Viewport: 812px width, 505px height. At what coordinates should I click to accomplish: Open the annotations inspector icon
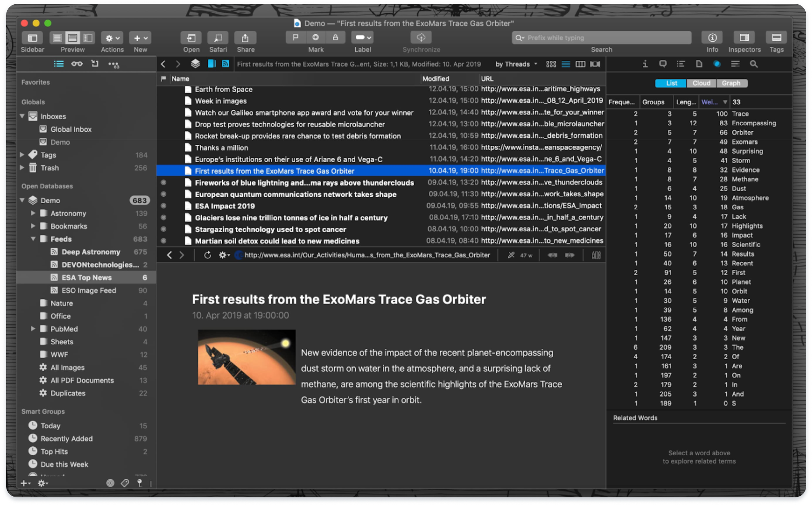point(663,64)
